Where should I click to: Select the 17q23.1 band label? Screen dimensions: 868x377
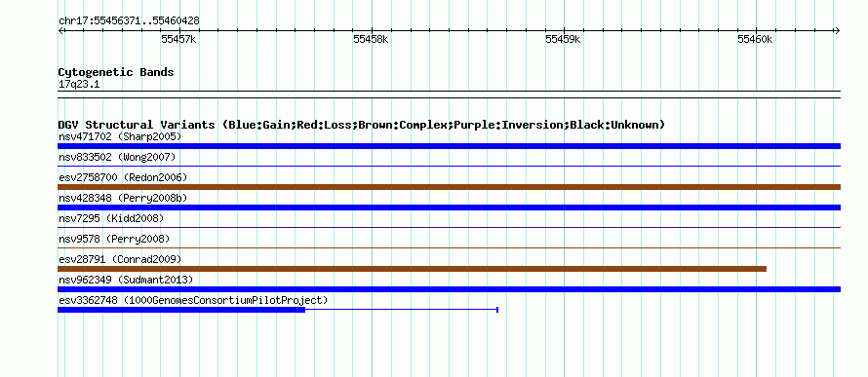tap(79, 85)
